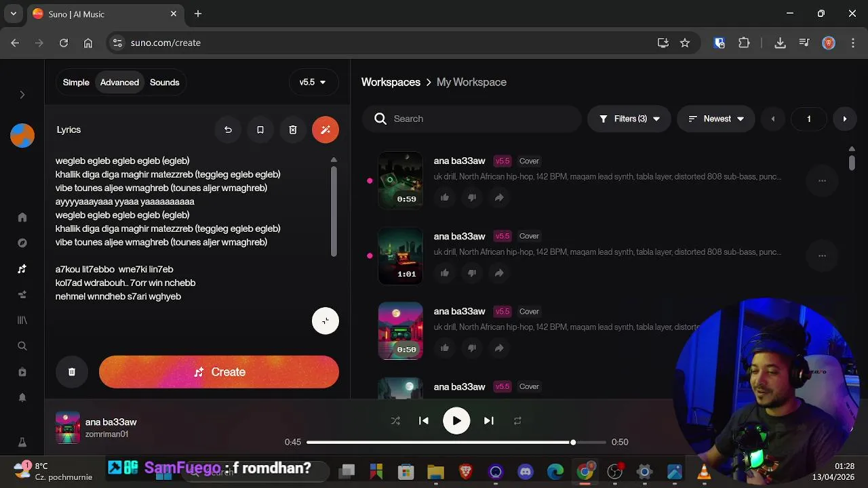Open the play-badge icon in sidebar
The width and height of the screenshot is (868, 488).
click(x=22, y=372)
